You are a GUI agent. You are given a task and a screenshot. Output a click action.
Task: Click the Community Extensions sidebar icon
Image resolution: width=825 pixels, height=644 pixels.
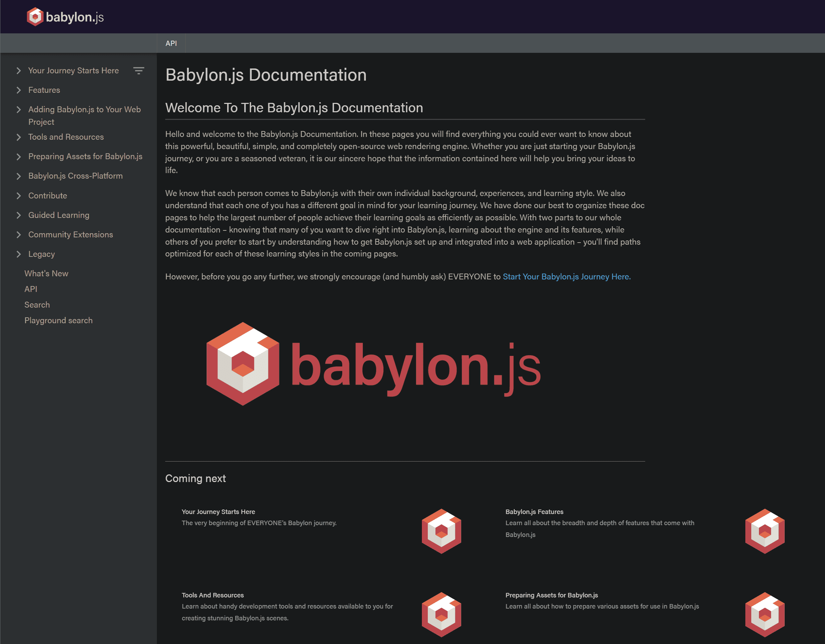click(x=18, y=234)
